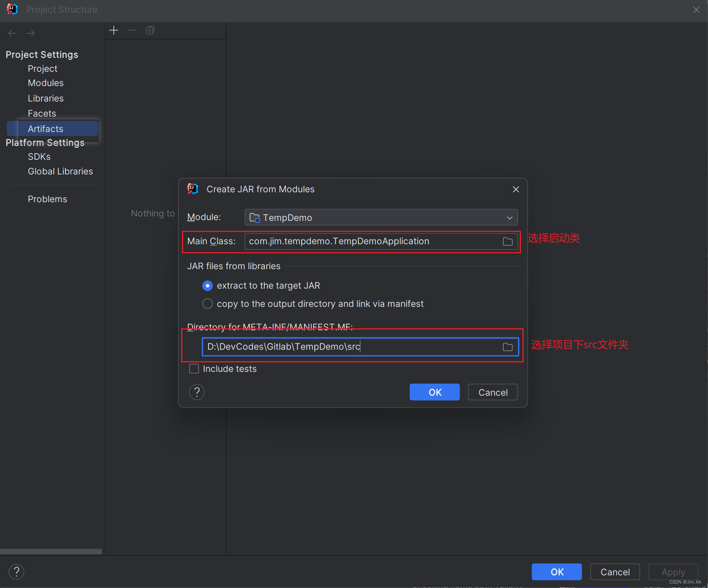Click the IntelliJ logo in dialog title
This screenshot has width=708, height=588.
tap(193, 189)
